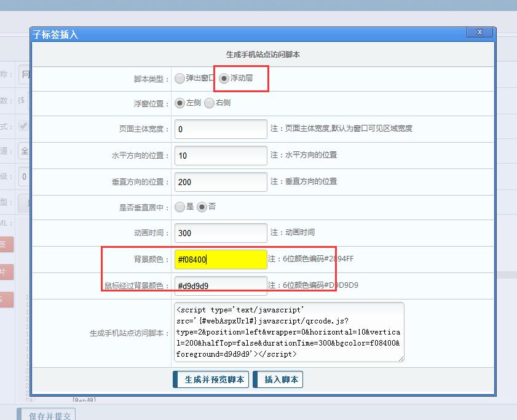The width and height of the screenshot is (517, 420).
Task: Close the 子标签插入 dialog
Action: [480, 33]
